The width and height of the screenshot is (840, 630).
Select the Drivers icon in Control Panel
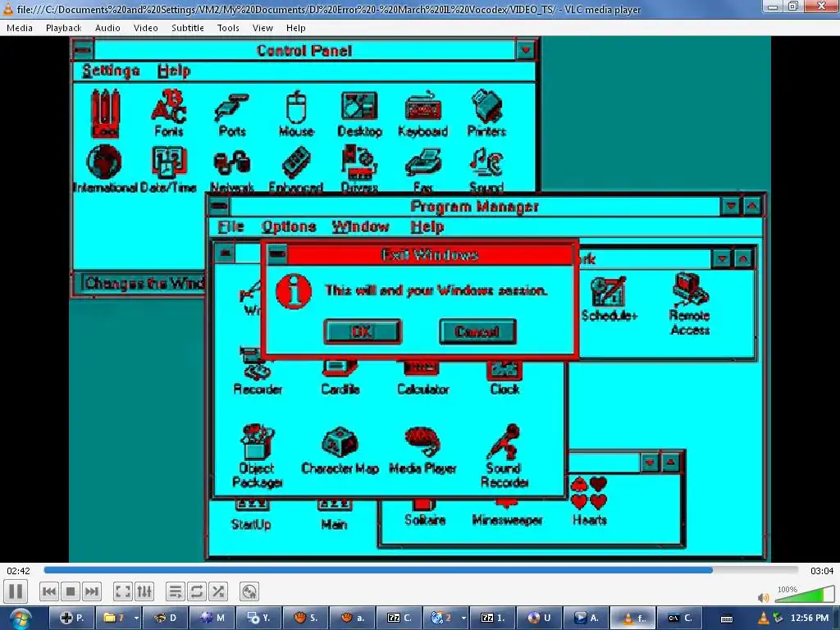(x=359, y=169)
